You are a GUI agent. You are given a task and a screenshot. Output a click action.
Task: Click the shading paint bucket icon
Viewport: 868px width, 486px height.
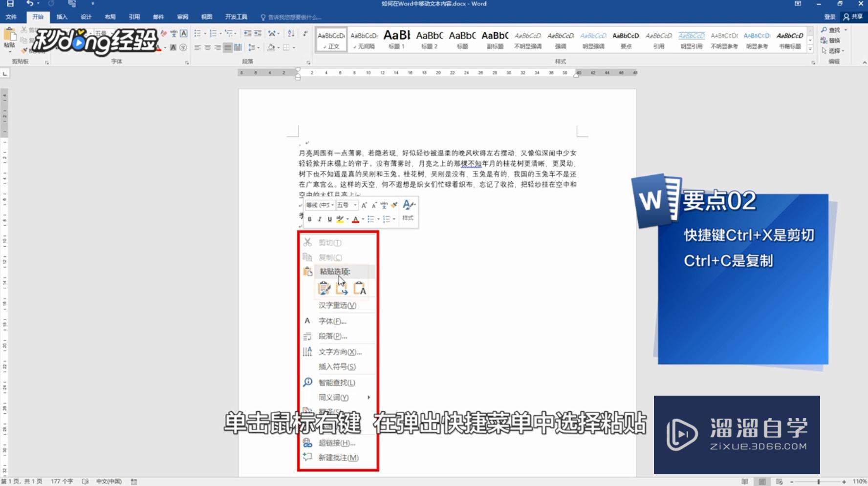coord(271,47)
